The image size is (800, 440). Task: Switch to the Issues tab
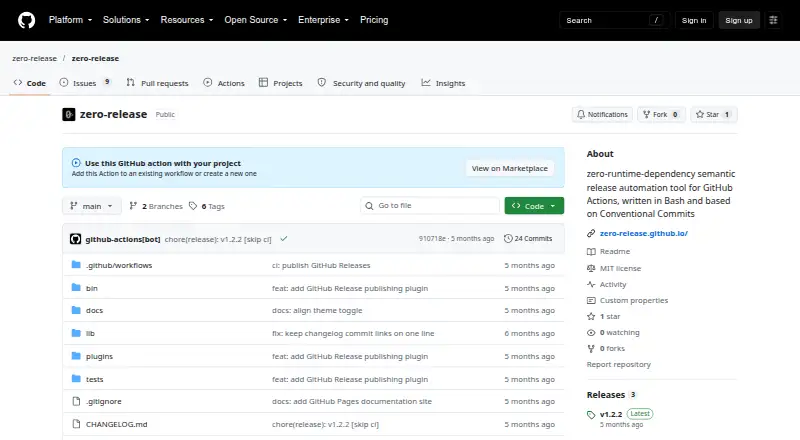click(85, 83)
